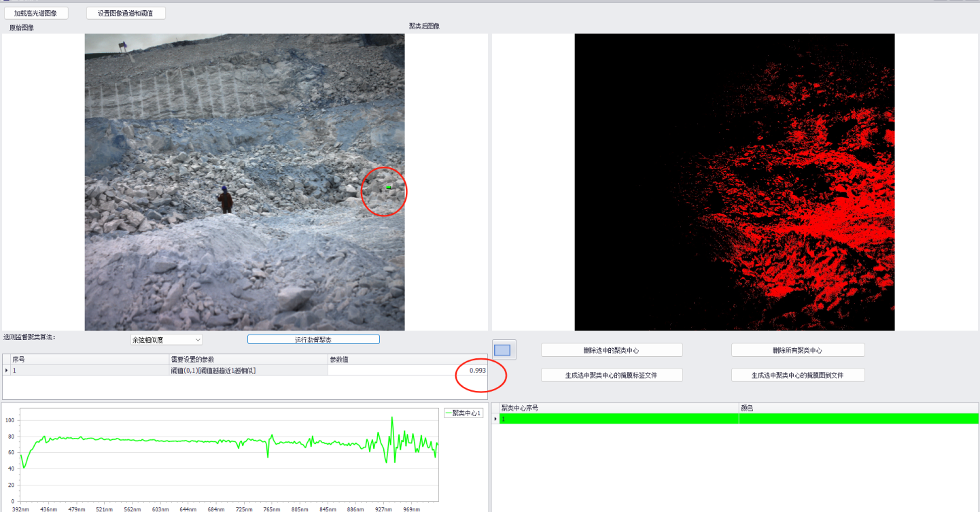Select cluster center 1 row indicator arrow
Screen dimensions: 980x512
click(495, 419)
